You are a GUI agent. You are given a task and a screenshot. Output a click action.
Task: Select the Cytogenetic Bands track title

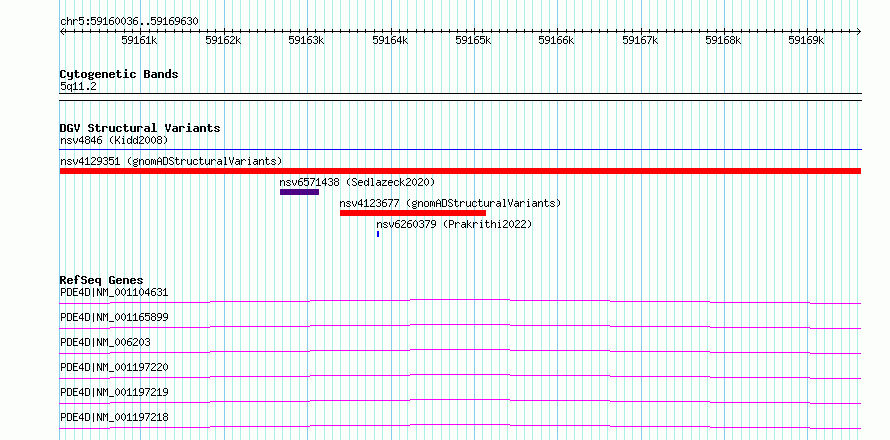[x=119, y=74]
